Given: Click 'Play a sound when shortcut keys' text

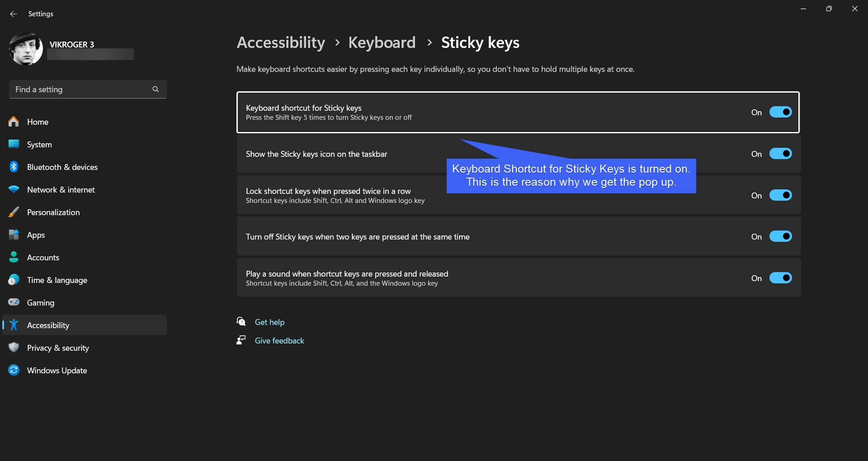Looking at the screenshot, I should (x=347, y=274).
